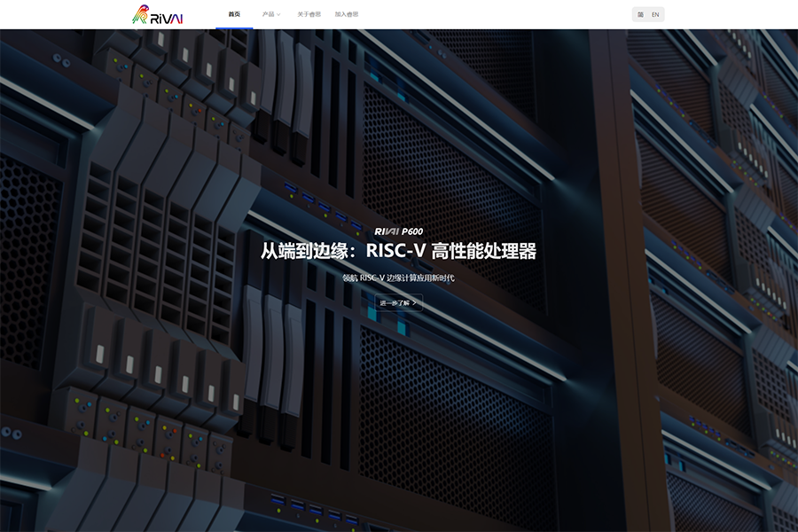Click the RISC-V word in the headline
The image size is (798, 532).
click(395, 252)
